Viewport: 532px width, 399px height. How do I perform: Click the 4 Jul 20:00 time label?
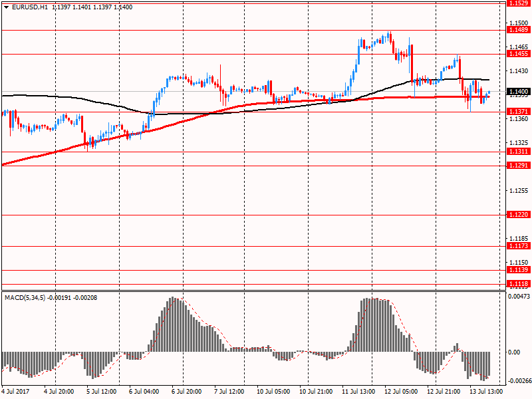click(59, 391)
